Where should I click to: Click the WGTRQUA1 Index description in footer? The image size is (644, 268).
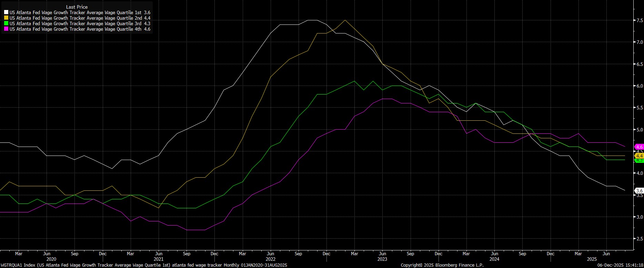coord(143,265)
